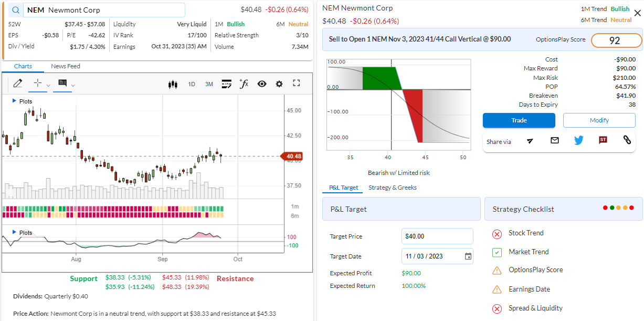
Task: Share the trade via paper plane icon
Action: 531,141
